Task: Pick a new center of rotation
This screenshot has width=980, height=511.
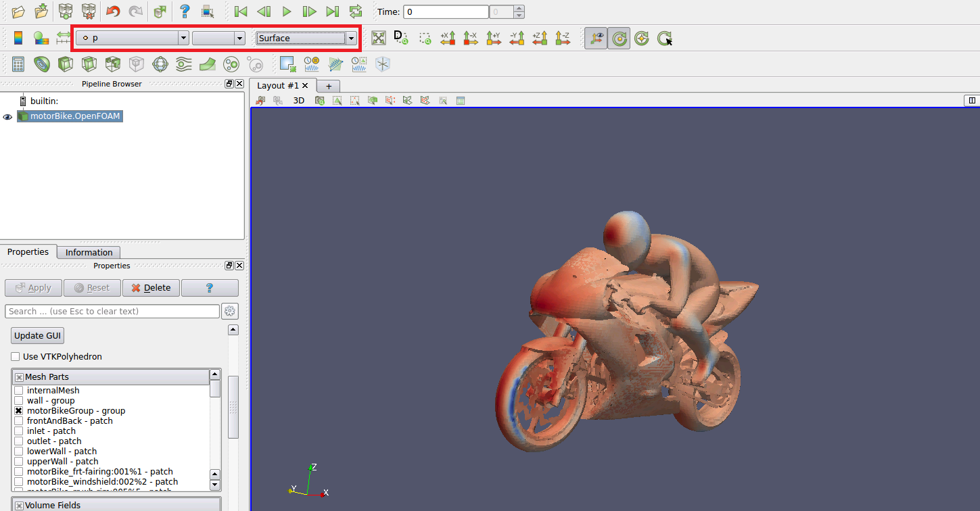Action: (665, 39)
